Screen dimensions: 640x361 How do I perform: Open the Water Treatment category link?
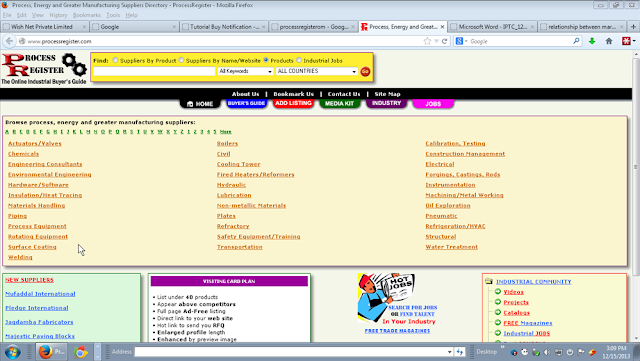pyautogui.click(x=451, y=247)
